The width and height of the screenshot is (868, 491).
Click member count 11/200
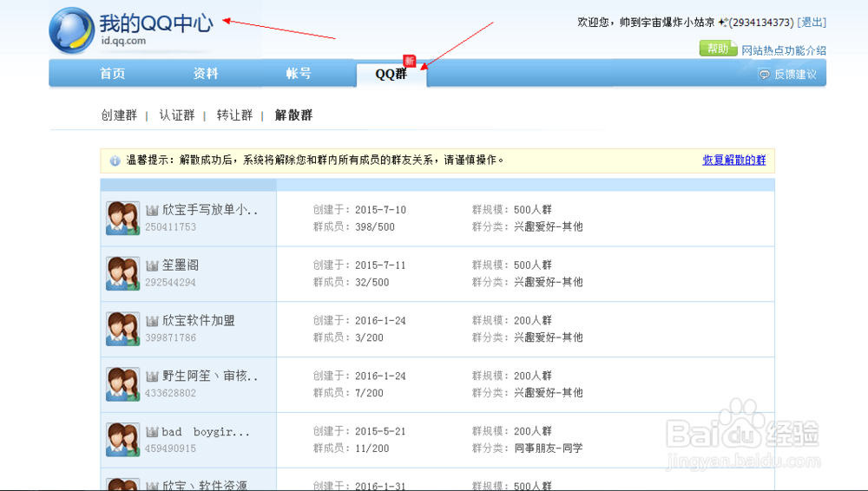(x=372, y=448)
